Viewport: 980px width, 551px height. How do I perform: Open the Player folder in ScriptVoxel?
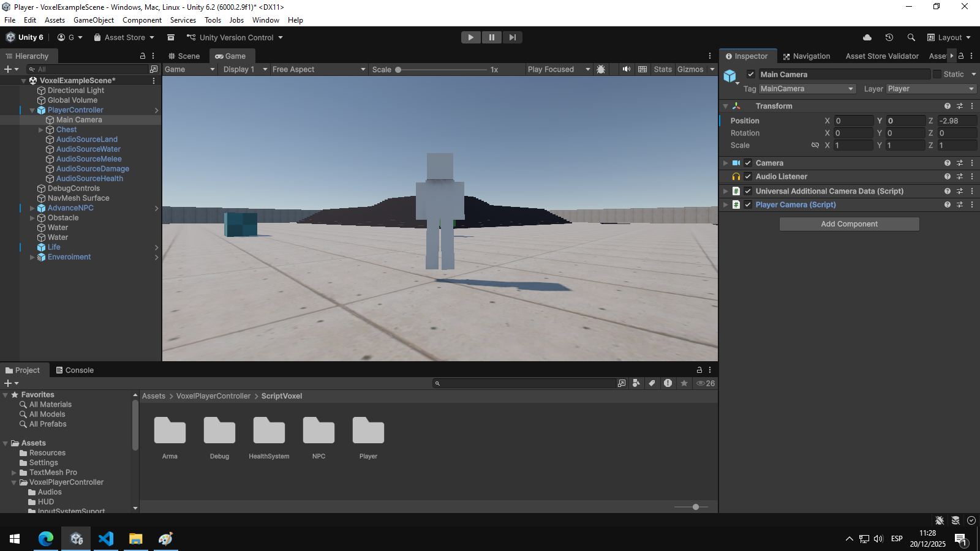point(367,432)
